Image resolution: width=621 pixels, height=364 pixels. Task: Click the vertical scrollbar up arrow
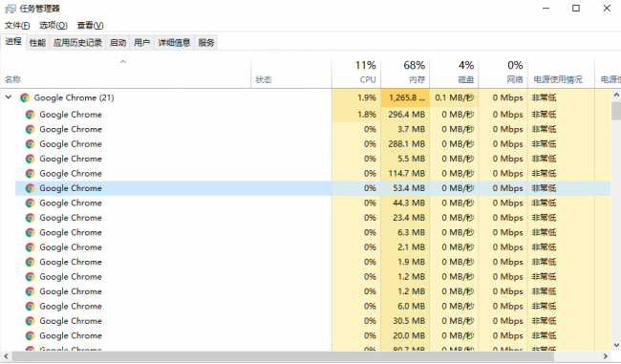[616, 95]
